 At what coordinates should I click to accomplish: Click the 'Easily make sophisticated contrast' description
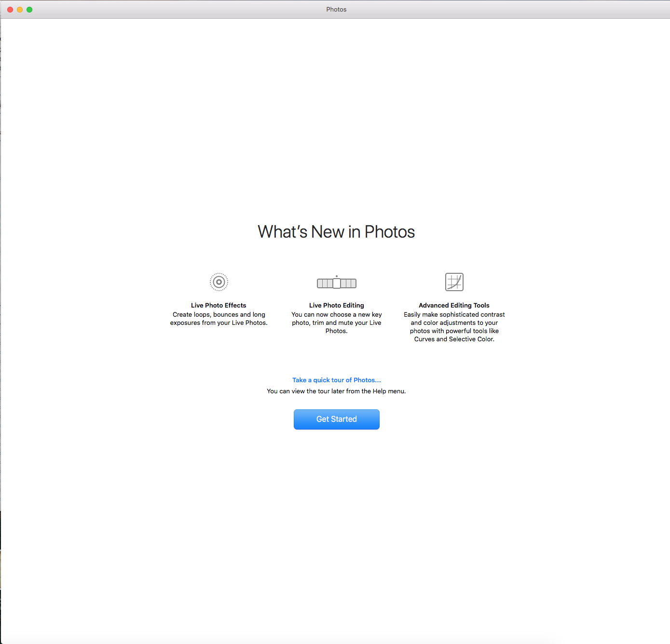click(454, 327)
